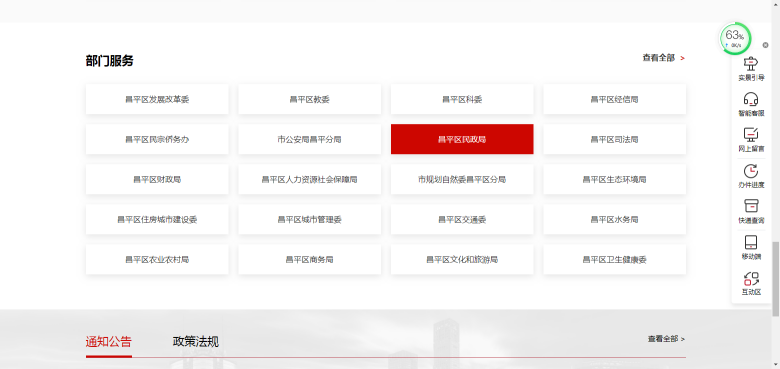Screen dimensions: 780x369
Task: Open 昌平区水务局 card
Action: (614, 219)
